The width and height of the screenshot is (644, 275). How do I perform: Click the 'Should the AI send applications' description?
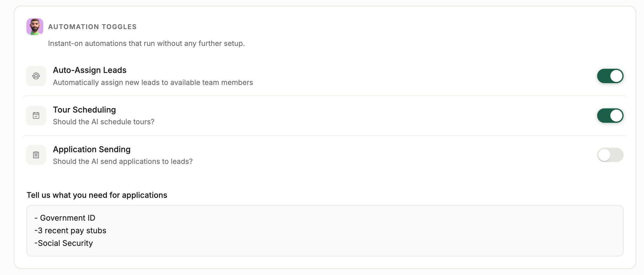click(x=123, y=162)
